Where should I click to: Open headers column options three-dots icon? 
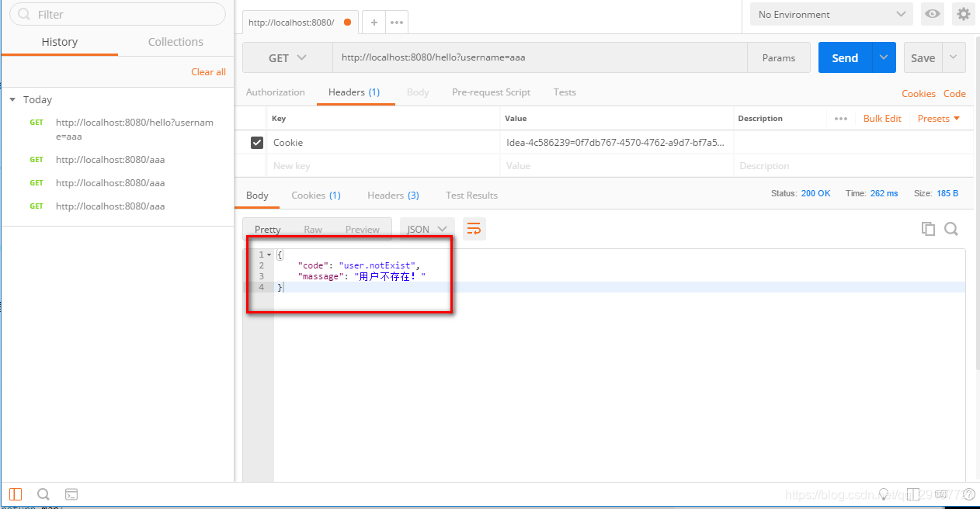841,119
